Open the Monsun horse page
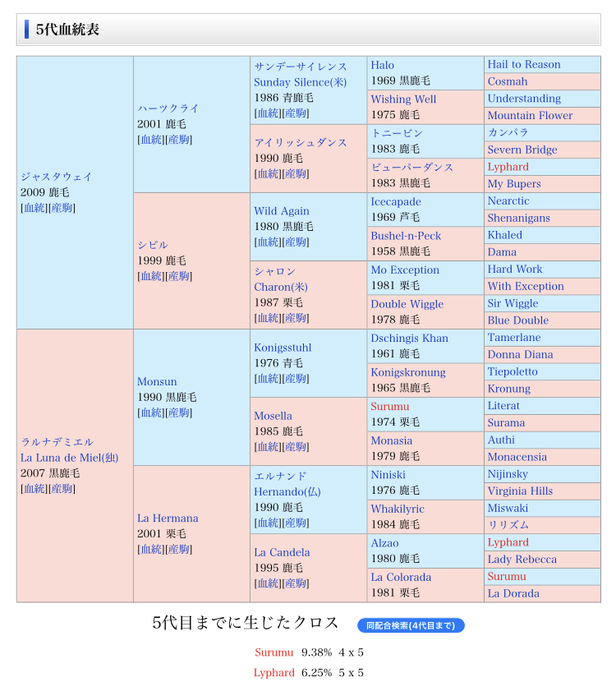 click(156, 382)
